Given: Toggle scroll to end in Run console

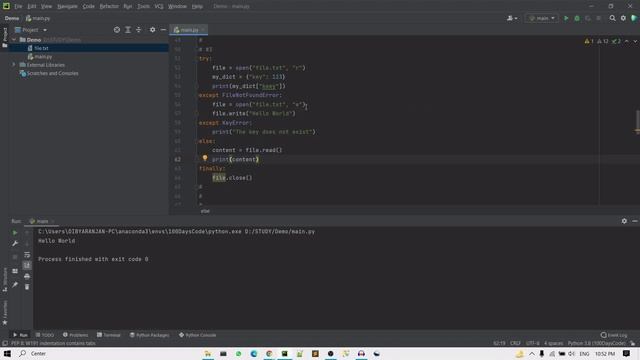Looking at the screenshot, I should coord(27,266).
